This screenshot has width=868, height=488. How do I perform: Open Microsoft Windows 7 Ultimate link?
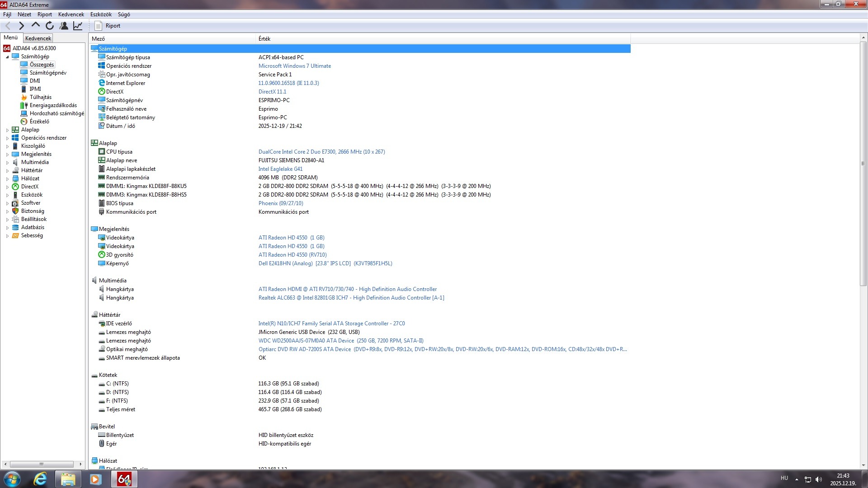click(x=294, y=66)
